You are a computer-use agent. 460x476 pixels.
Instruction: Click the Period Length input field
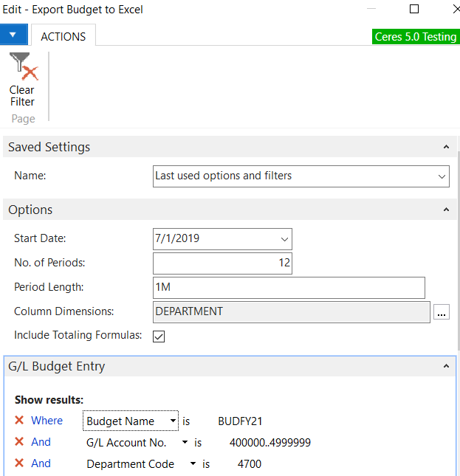(x=289, y=287)
